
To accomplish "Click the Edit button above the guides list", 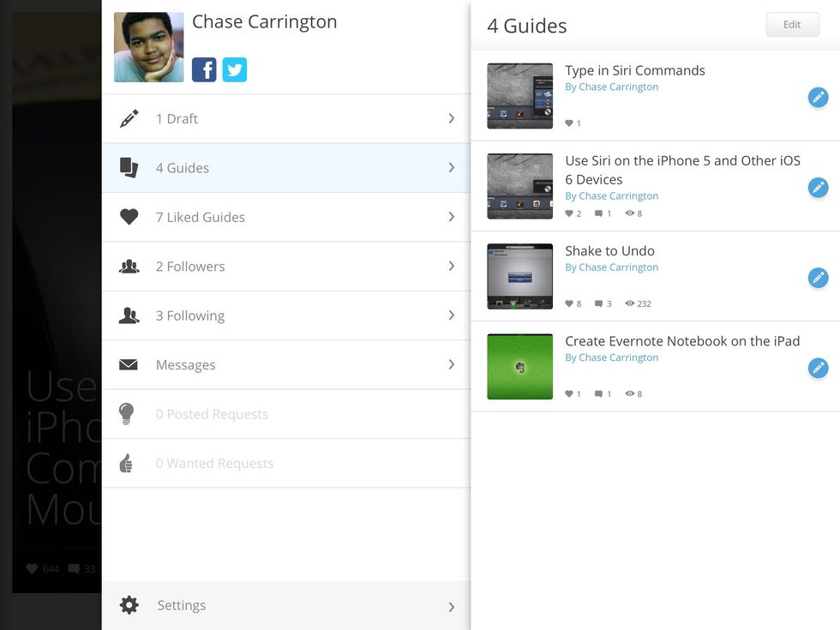I will pos(791,24).
